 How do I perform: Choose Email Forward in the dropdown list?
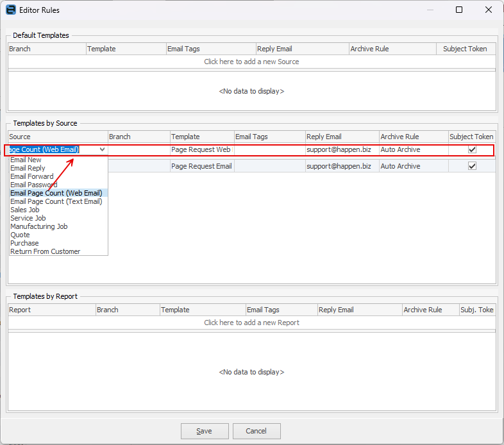[x=58, y=176]
